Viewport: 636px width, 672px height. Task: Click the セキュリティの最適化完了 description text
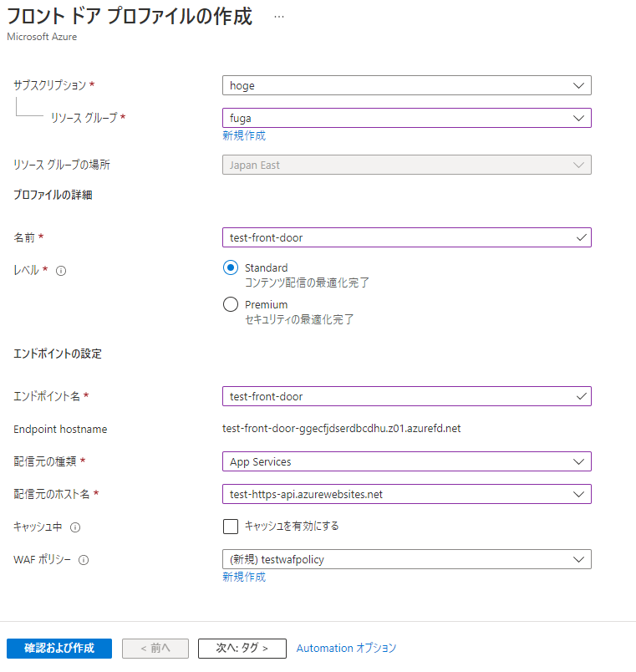[299, 320]
